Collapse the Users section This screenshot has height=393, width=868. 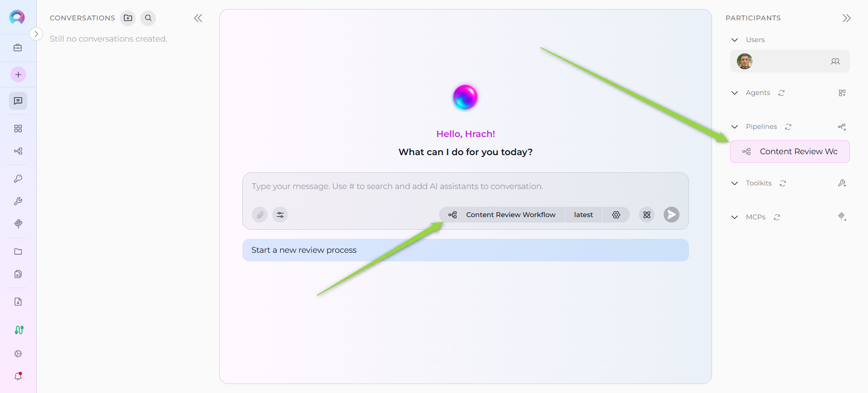(x=735, y=40)
